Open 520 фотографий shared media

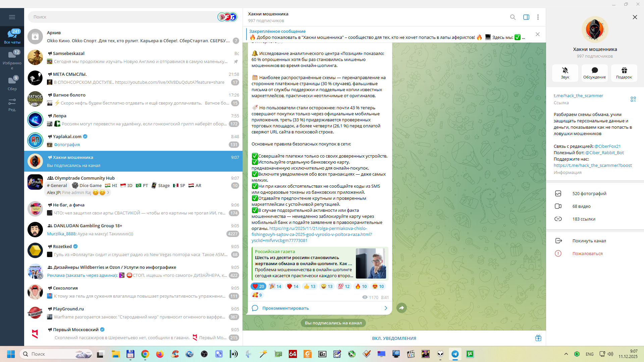click(589, 193)
